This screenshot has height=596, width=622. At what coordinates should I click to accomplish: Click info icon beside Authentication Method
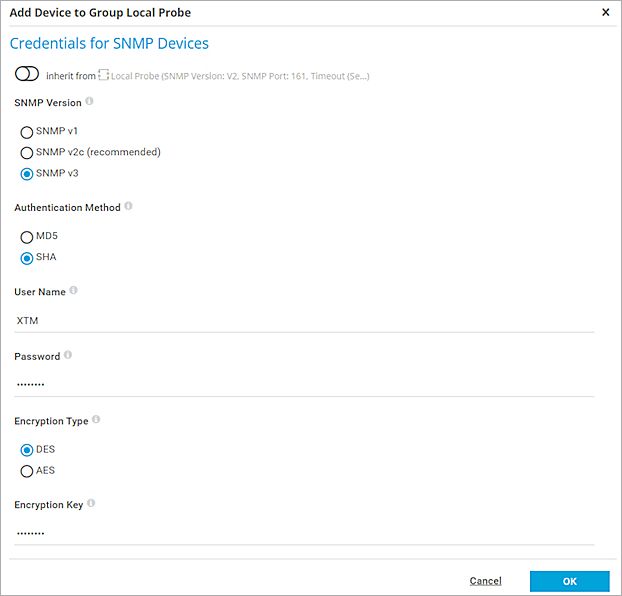(129, 207)
